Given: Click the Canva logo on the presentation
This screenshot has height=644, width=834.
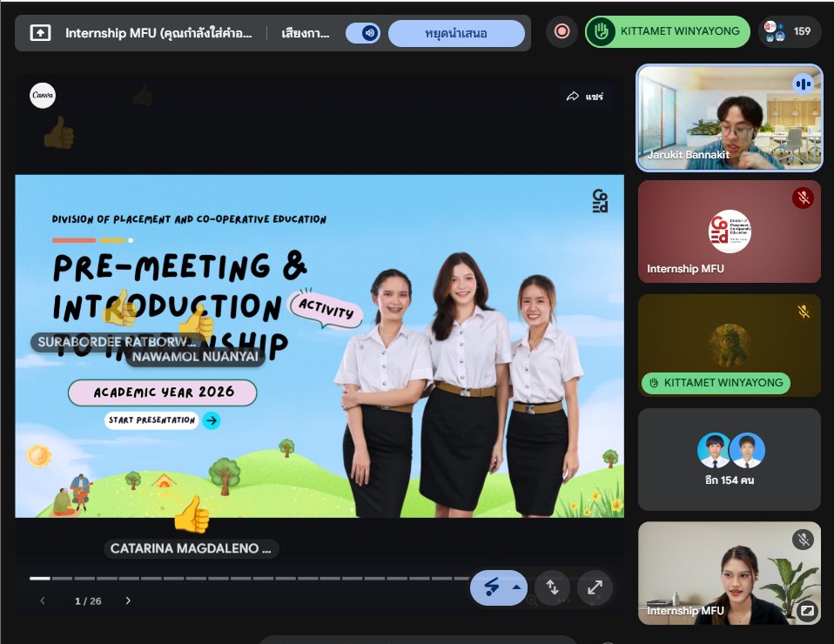Looking at the screenshot, I should 43,96.
